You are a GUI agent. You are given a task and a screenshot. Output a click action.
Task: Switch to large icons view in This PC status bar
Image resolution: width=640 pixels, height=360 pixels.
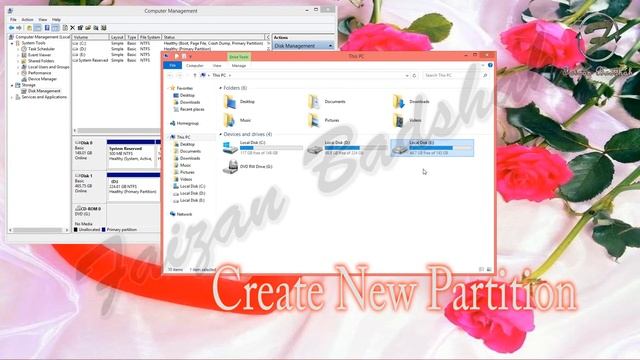tap(489, 269)
